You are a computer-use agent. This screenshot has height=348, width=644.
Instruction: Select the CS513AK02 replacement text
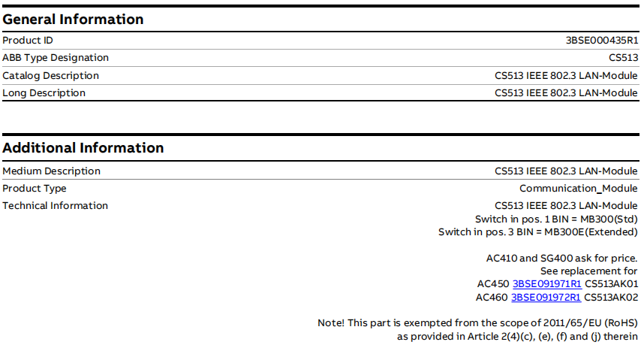point(611,298)
